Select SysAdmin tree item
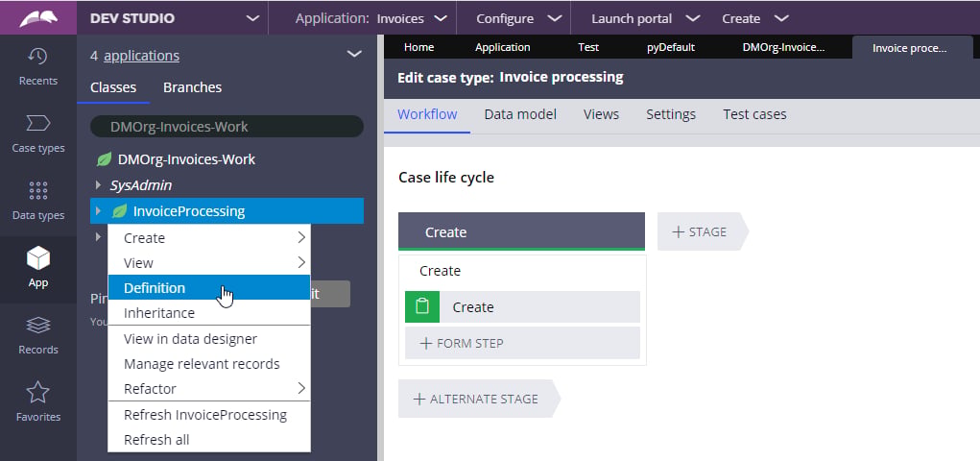Image resolution: width=980 pixels, height=461 pixels. (141, 185)
